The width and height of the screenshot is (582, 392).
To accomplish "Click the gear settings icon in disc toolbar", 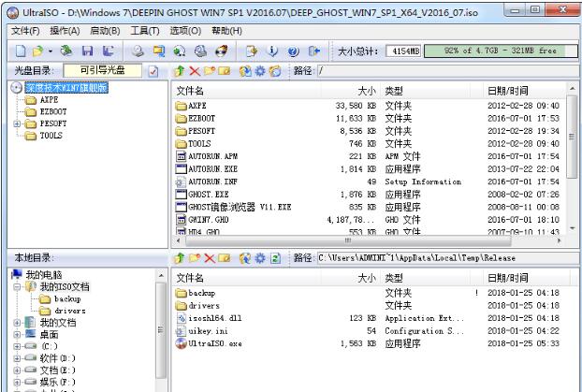I will point(260,70).
